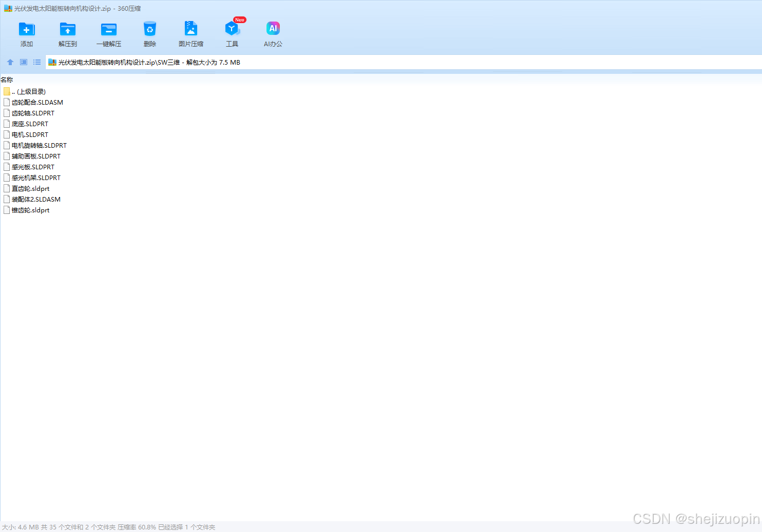
Task: Select the file 齿轮配合.SLDASM
Action: pyautogui.click(x=37, y=103)
